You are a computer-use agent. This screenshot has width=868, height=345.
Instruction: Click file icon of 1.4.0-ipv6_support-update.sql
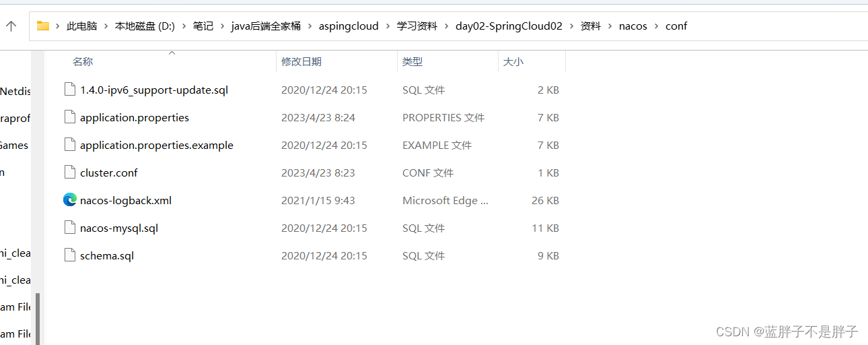(x=69, y=90)
